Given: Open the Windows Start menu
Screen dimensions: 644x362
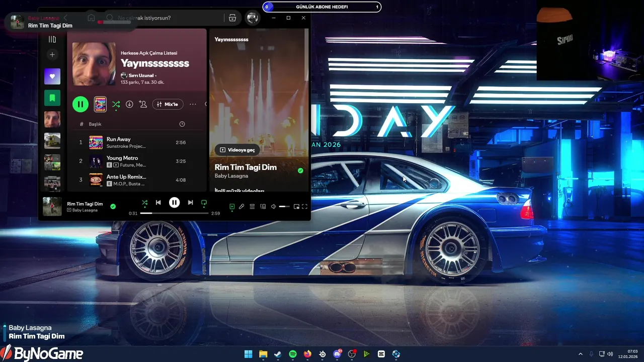Looking at the screenshot, I should (x=249, y=354).
